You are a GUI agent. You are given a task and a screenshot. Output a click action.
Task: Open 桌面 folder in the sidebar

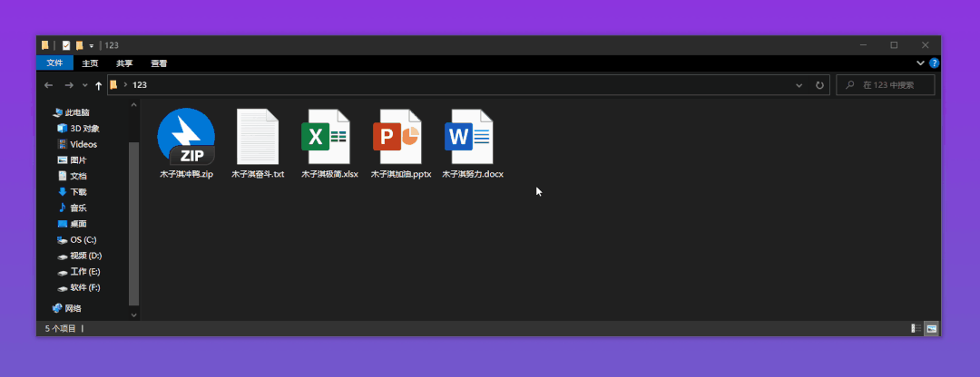(73, 224)
